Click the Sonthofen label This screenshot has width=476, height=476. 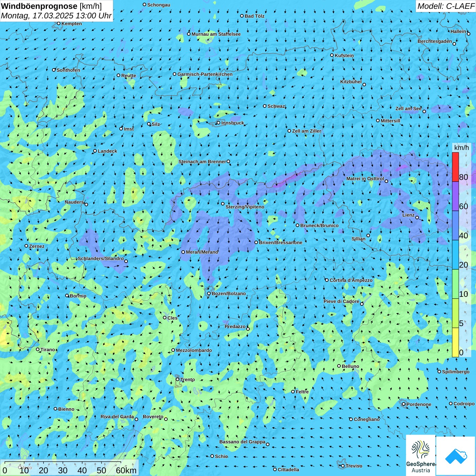(x=68, y=70)
